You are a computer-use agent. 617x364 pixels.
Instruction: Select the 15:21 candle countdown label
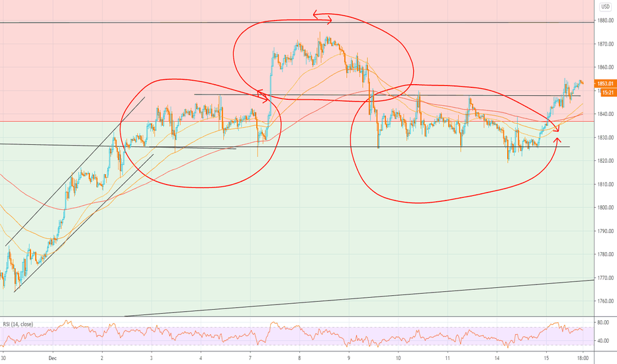tap(608, 93)
